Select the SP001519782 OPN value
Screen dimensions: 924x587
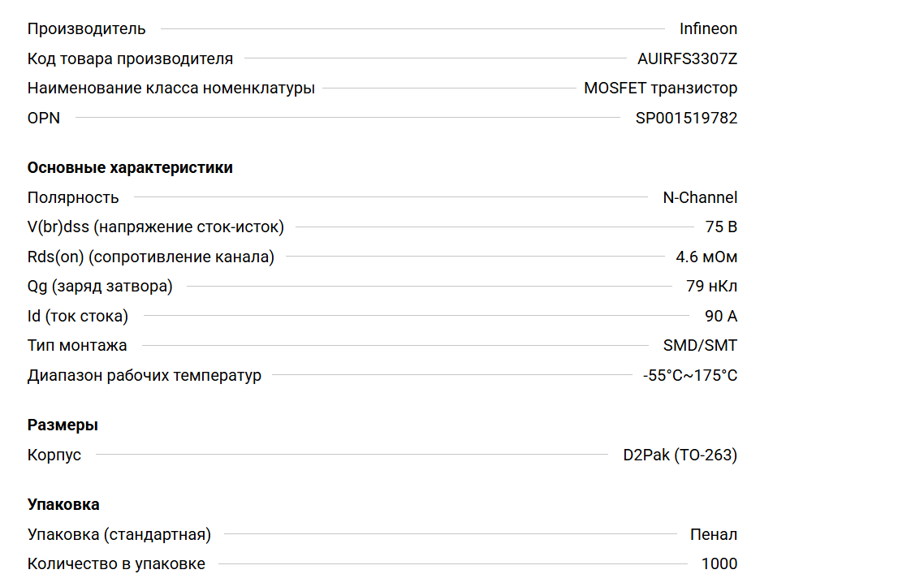click(x=686, y=118)
